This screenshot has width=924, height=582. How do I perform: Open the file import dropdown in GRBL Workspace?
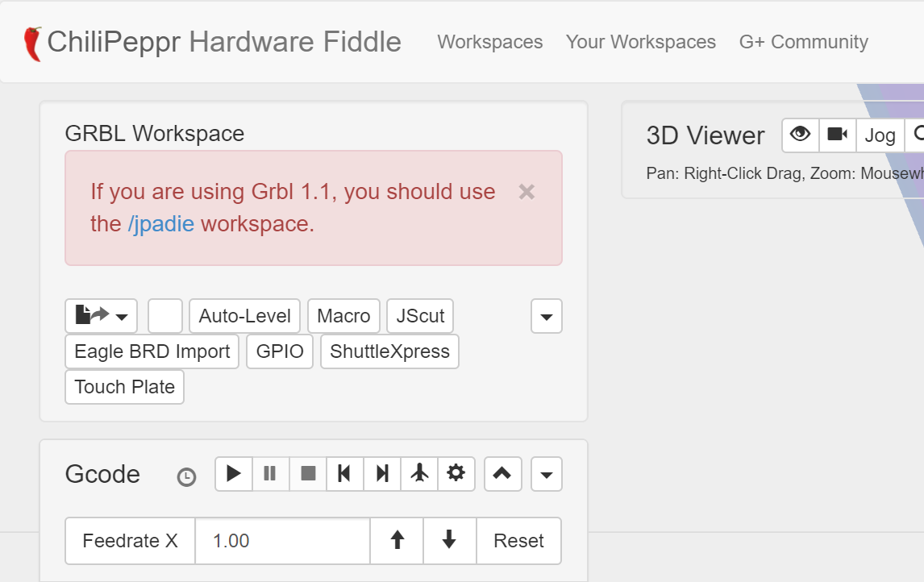(x=101, y=316)
